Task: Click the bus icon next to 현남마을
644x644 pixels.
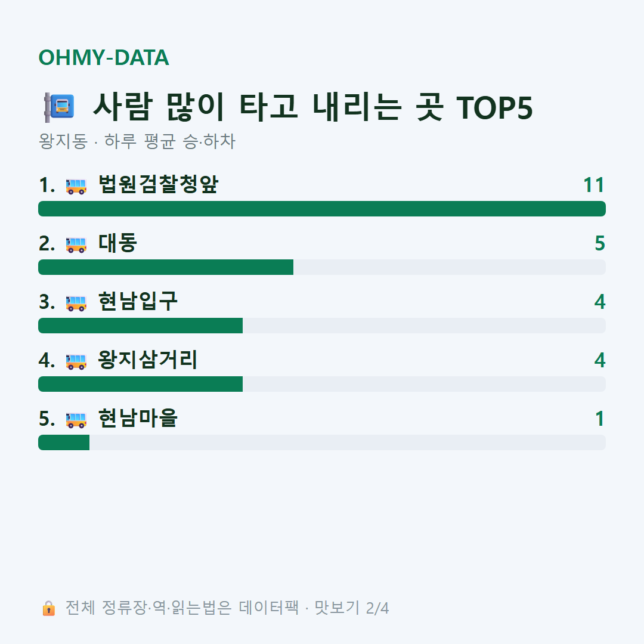Action: [76, 420]
